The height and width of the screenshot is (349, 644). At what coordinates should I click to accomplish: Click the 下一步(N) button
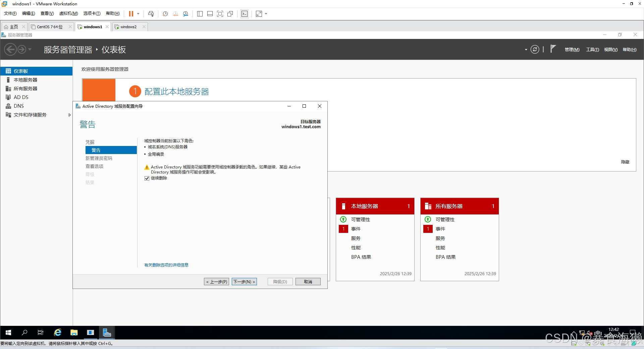pyautogui.click(x=244, y=282)
